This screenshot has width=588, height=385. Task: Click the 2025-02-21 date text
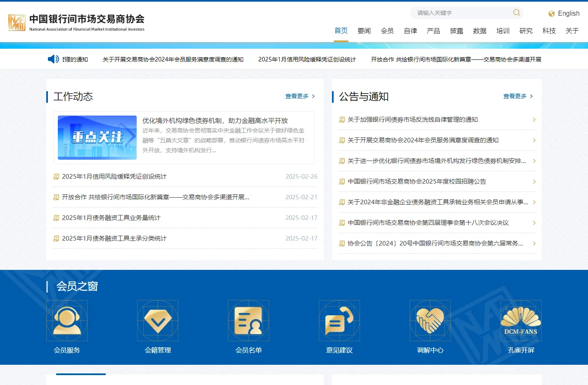point(301,197)
